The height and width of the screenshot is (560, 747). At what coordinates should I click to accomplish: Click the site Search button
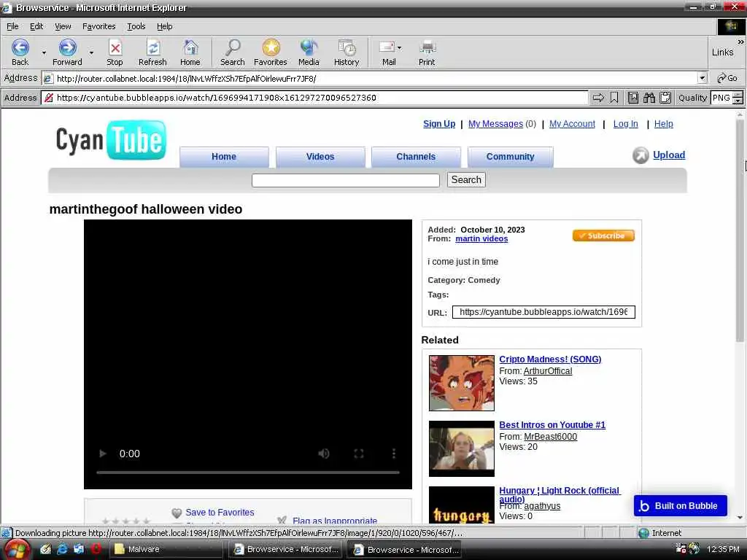pos(466,179)
